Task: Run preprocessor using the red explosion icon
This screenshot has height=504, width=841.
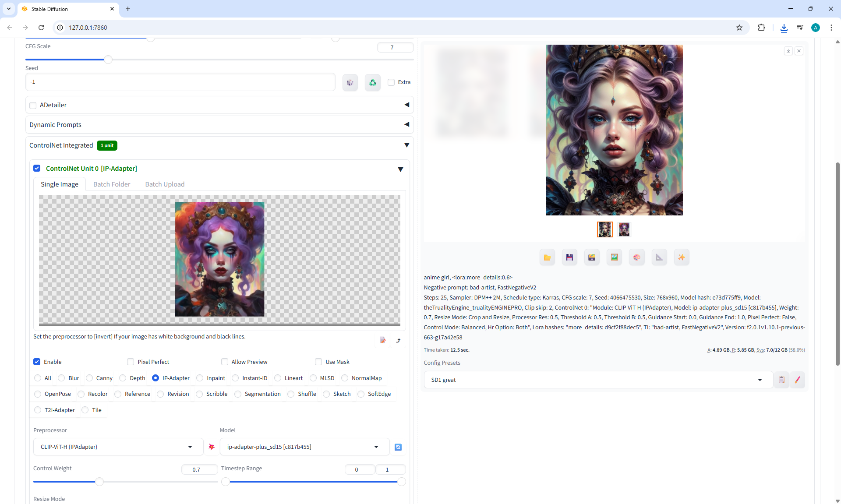Action: click(x=212, y=447)
